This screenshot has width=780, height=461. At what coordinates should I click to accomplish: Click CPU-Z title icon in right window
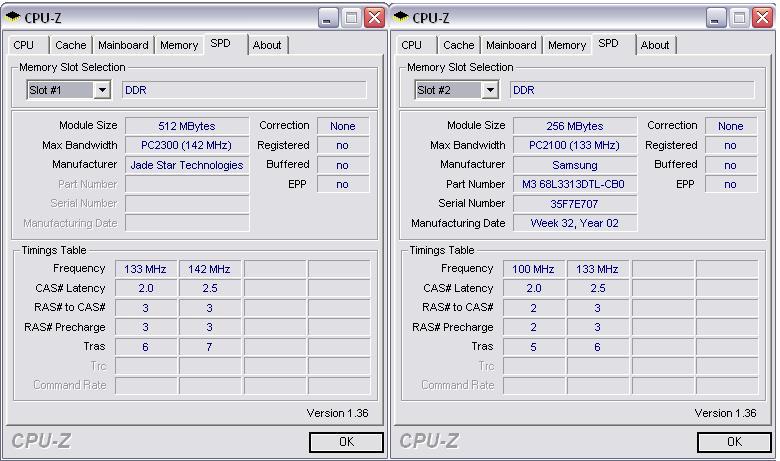[401, 17]
